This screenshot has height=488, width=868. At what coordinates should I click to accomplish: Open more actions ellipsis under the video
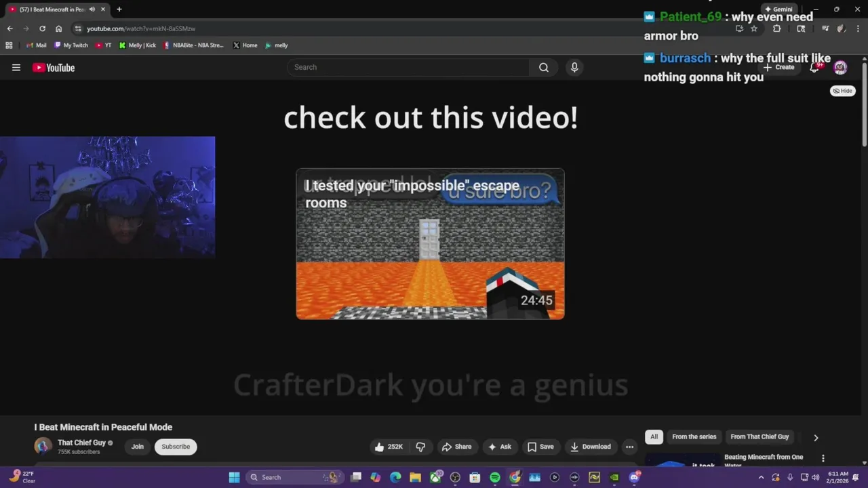tap(629, 447)
